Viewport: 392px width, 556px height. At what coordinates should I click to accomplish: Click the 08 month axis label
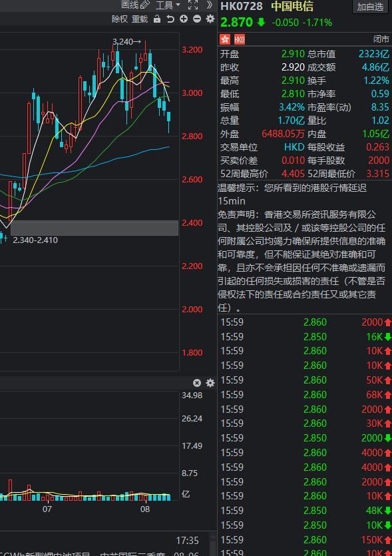pos(145,509)
